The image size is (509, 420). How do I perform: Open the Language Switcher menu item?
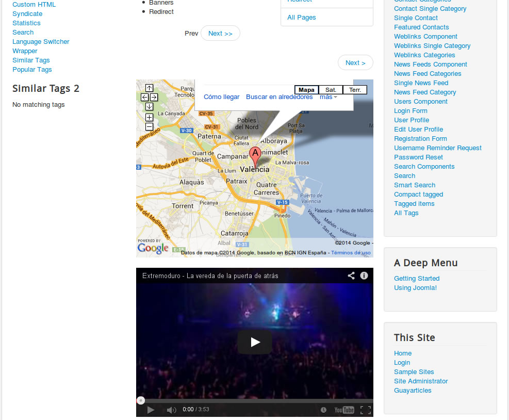(41, 42)
